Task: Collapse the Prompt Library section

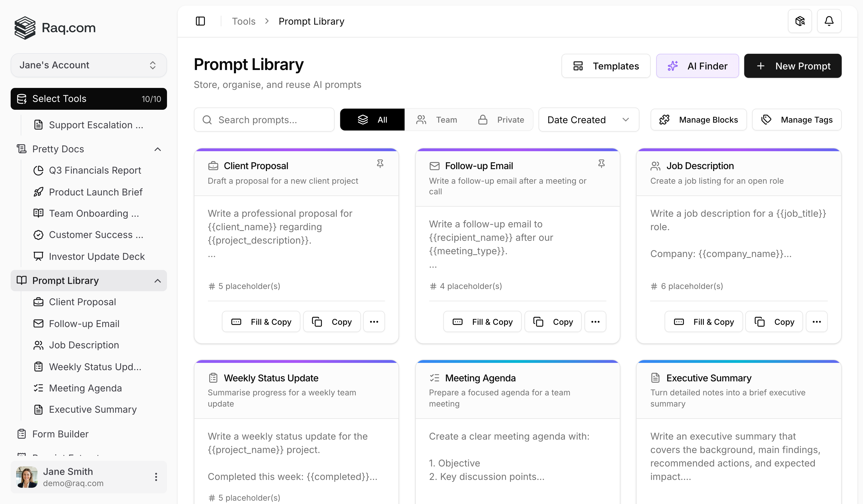Action: 158,281
